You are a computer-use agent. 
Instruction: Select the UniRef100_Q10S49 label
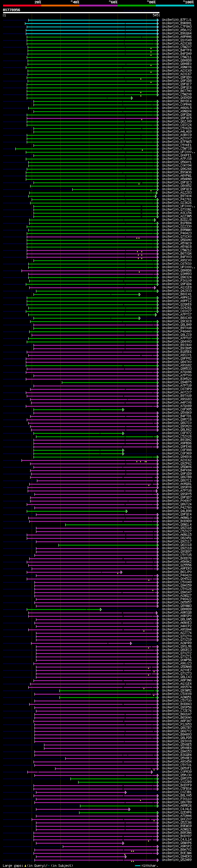pos(176,40)
